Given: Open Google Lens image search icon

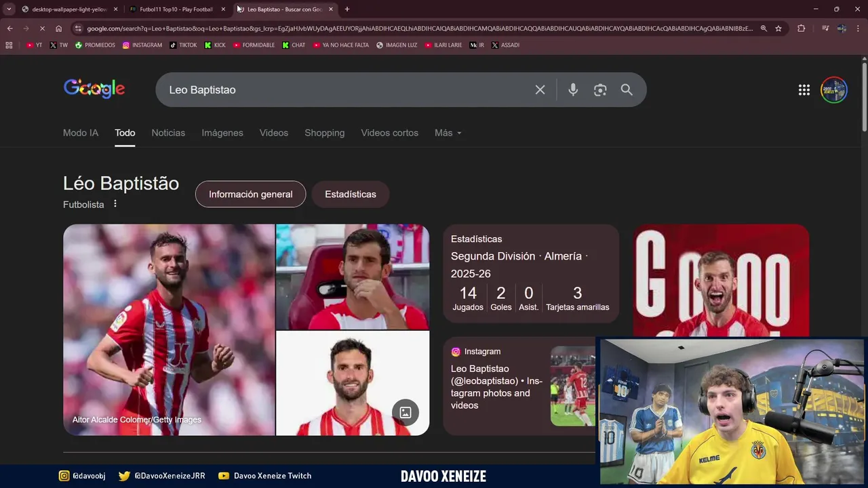Looking at the screenshot, I should [600, 89].
